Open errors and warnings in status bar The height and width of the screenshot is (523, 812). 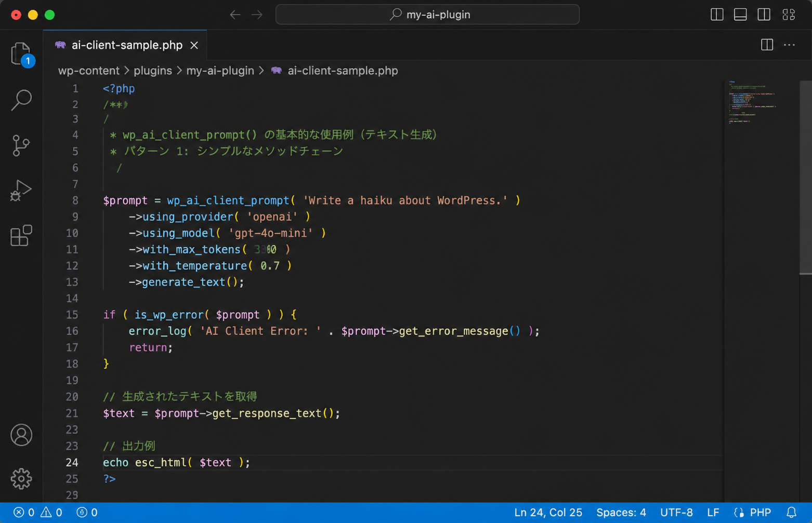37,512
